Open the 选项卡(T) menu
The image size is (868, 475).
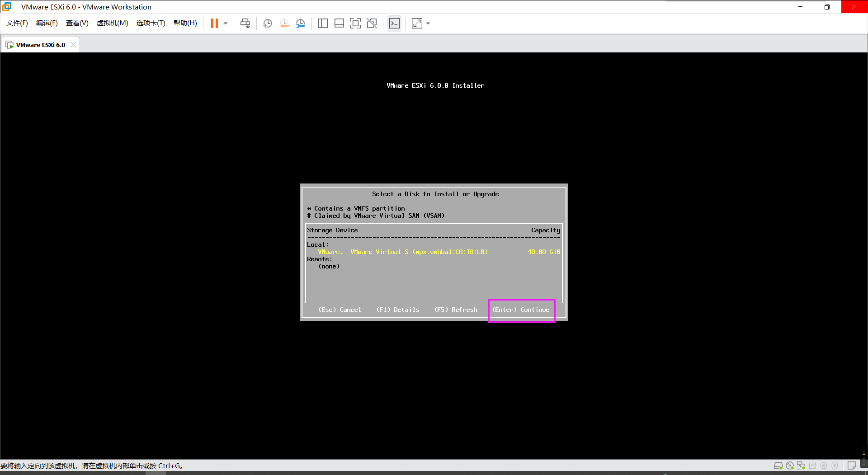pos(151,23)
